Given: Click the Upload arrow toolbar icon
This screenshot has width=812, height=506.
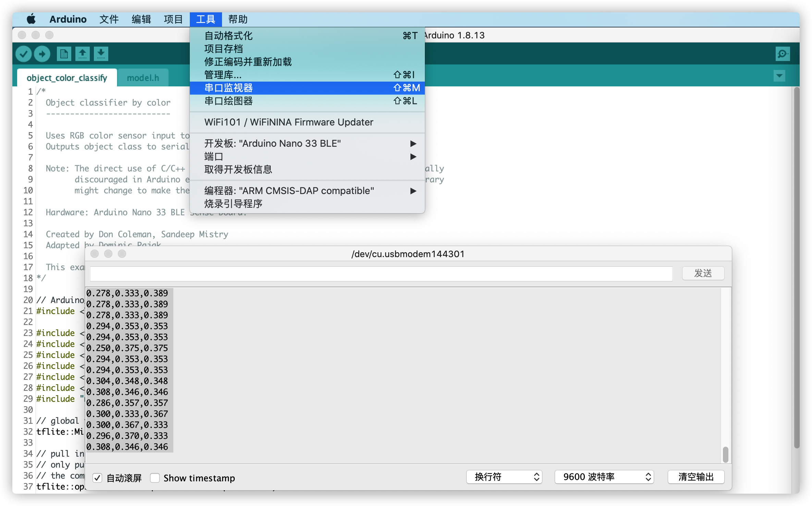Looking at the screenshot, I should coord(42,54).
